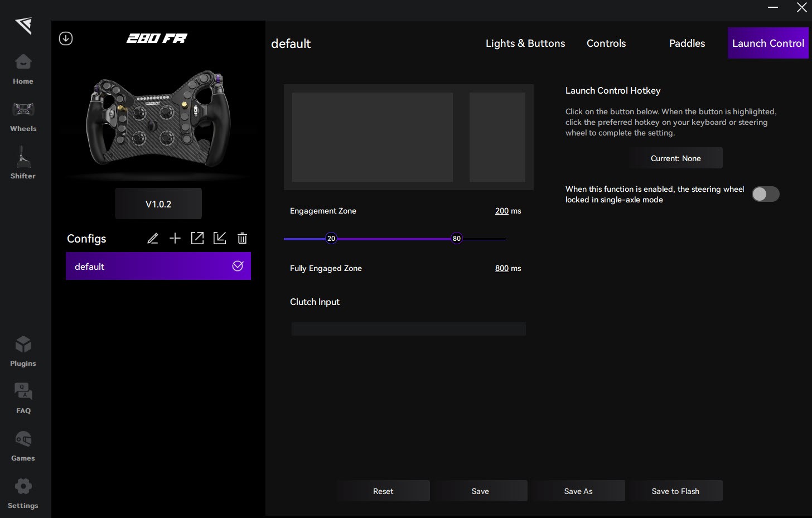
Task: Open the Plugins page
Action: 23,351
